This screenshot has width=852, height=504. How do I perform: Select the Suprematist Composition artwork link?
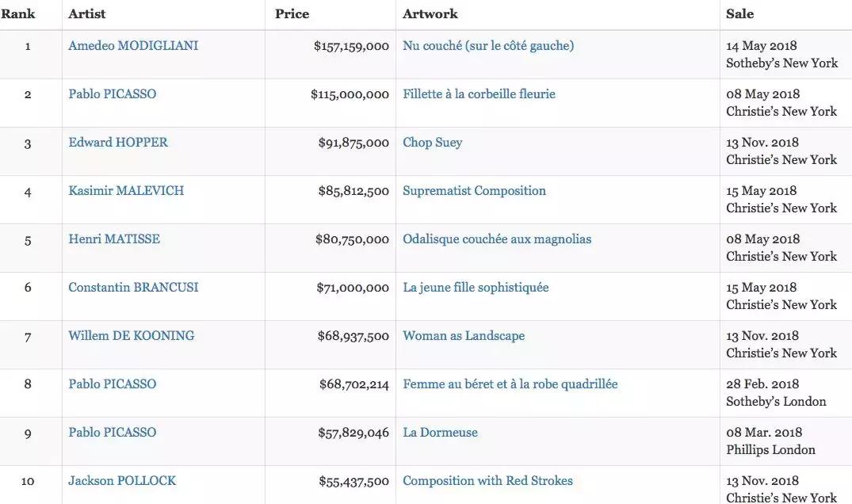pos(474,191)
